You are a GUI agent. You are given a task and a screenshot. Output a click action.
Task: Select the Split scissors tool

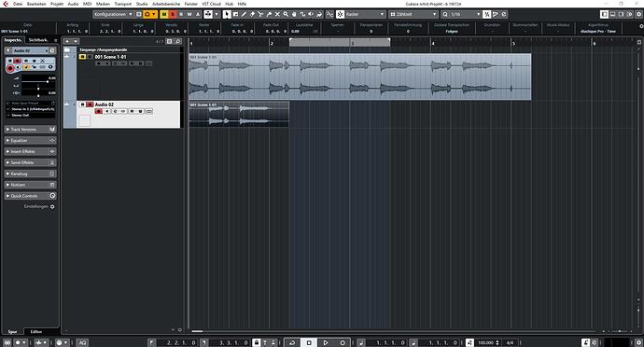click(x=260, y=14)
